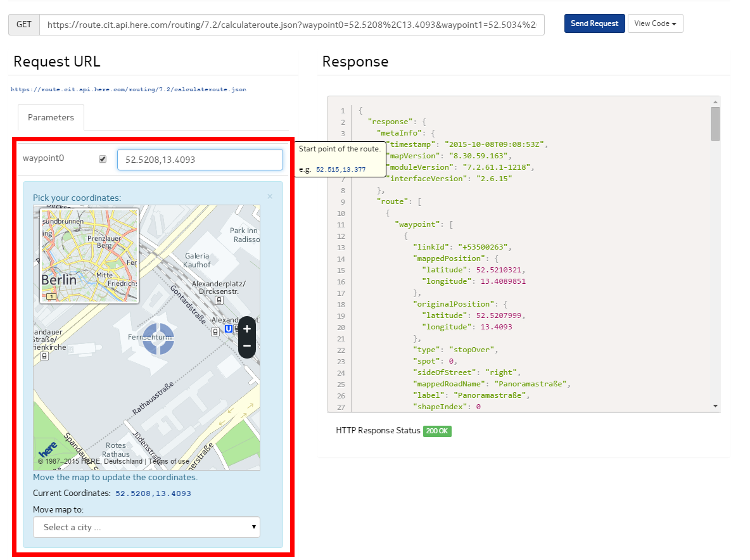Open the calculateroute.json request URL link
This screenshot has height=560, width=750.
129,89
